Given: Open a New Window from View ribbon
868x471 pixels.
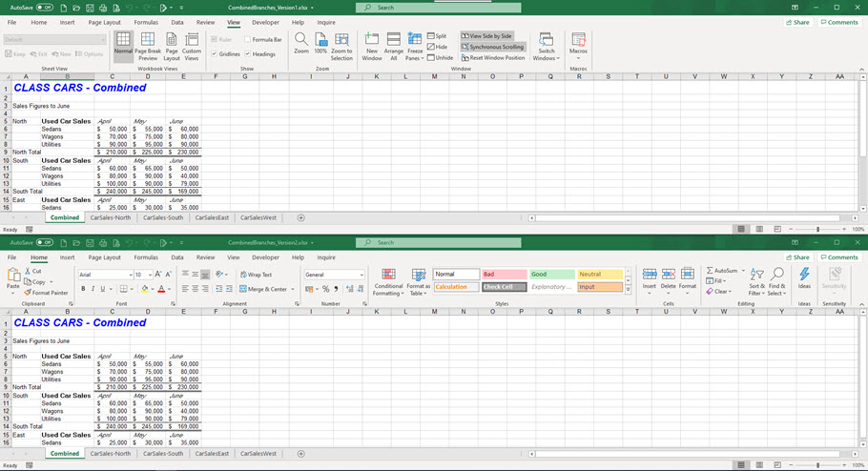Looking at the screenshot, I should point(372,45).
